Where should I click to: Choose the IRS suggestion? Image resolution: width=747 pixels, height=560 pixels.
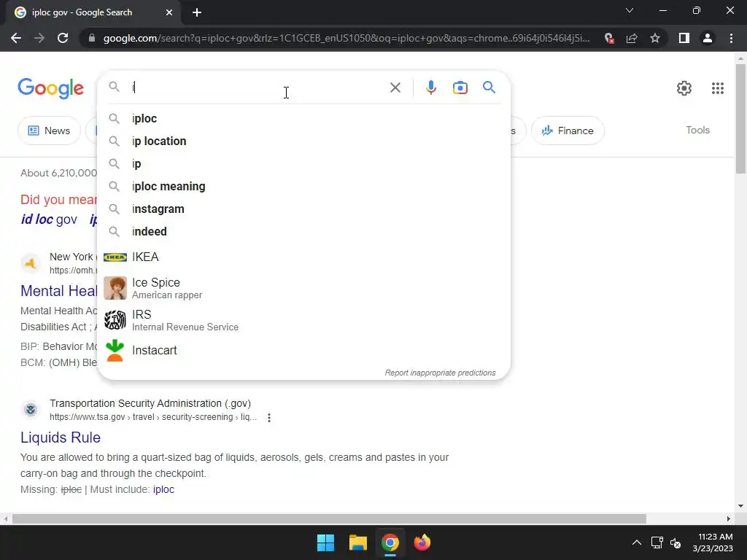pyautogui.click(x=303, y=320)
